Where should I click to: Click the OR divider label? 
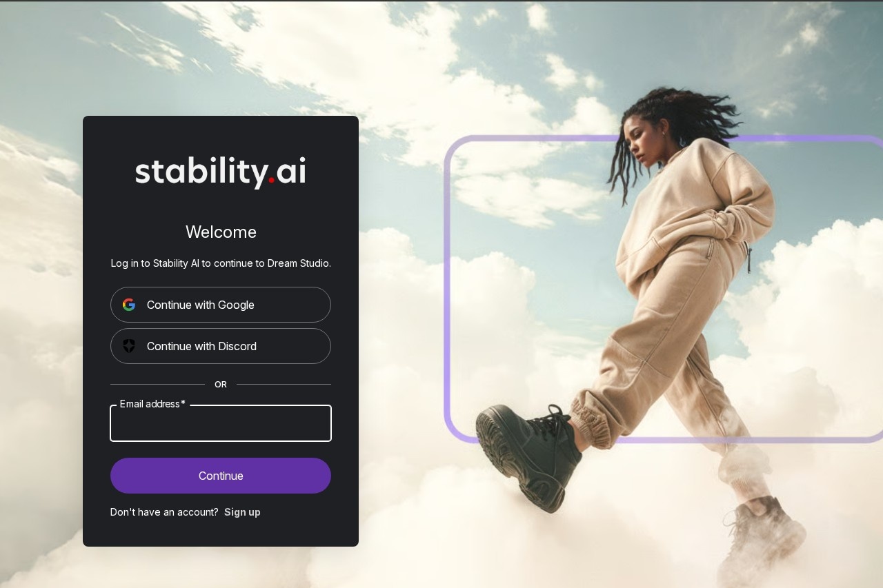(221, 385)
